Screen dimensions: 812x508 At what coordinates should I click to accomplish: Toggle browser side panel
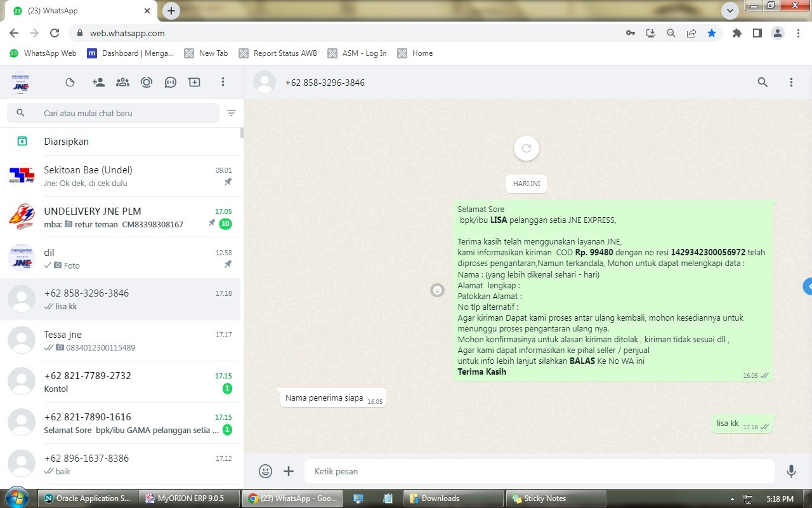757,33
